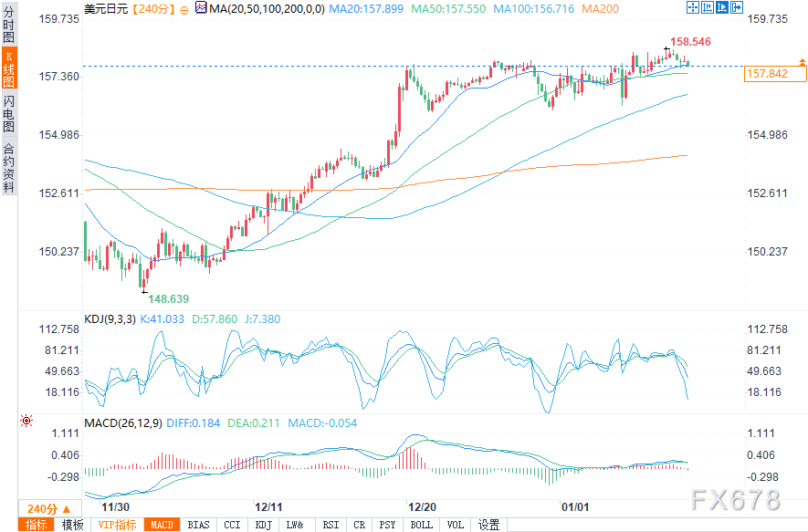Open the 240分 timeframe dropdown at bottom-left
The image size is (808, 532).
pyautogui.click(x=47, y=508)
